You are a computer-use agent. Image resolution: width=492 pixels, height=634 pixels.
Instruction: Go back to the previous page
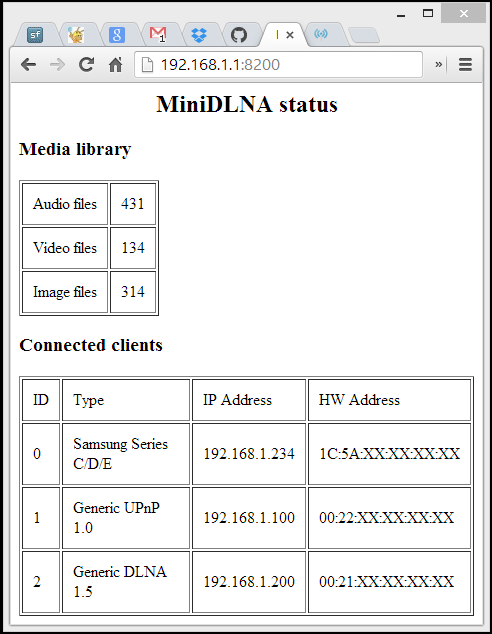coord(28,64)
